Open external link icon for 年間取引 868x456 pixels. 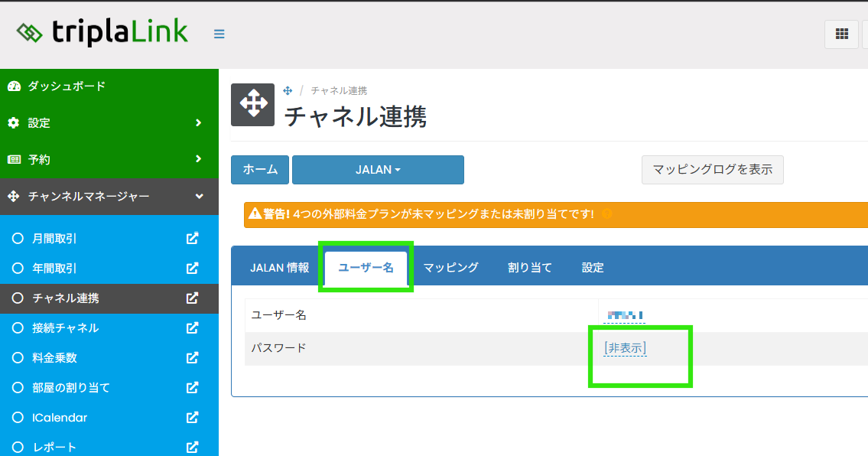pyautogui.click(x=193, y=269)
